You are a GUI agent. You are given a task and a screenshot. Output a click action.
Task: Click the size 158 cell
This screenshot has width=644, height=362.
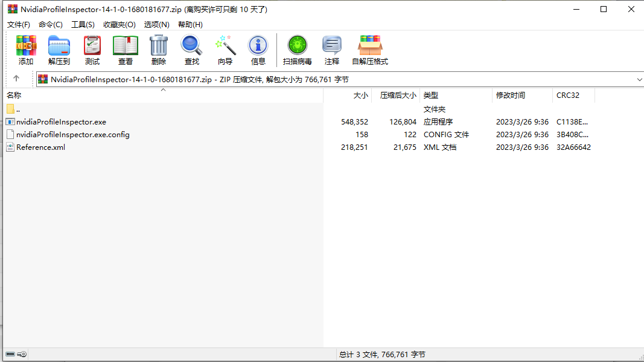(x=362, y=135)
